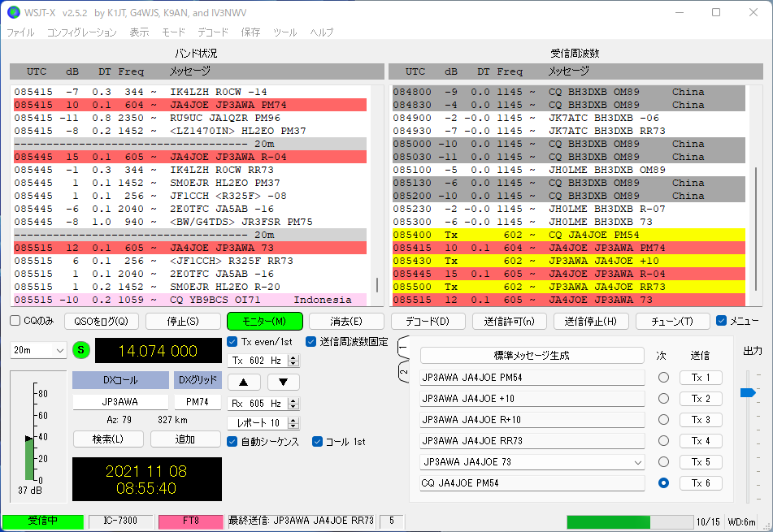Open the モード menu

(173, 32)
